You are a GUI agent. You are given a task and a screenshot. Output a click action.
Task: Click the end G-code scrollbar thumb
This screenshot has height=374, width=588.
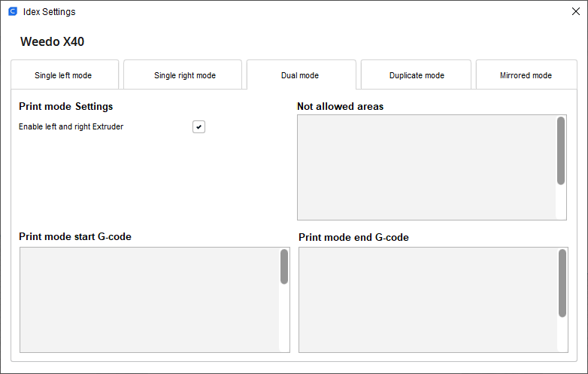[562, 283]
